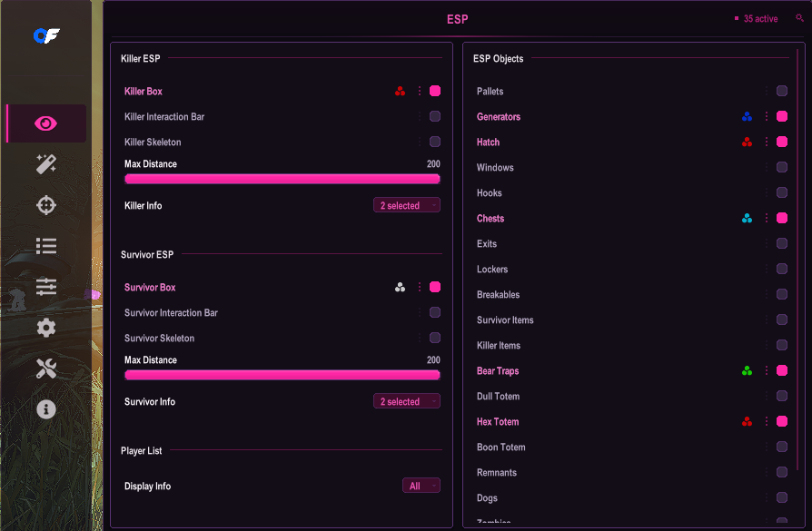Image resolution: width=812 pixels, height=531 pixels.
Task: Open Hex Totem three-dot options
Action: click(767, 422)
